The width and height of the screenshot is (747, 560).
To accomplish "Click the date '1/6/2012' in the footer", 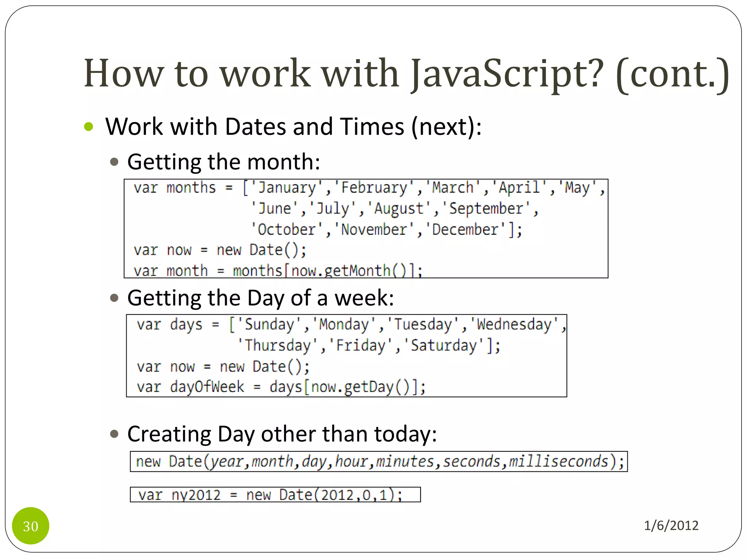I will pyautogui.click(x=671, y=525).
